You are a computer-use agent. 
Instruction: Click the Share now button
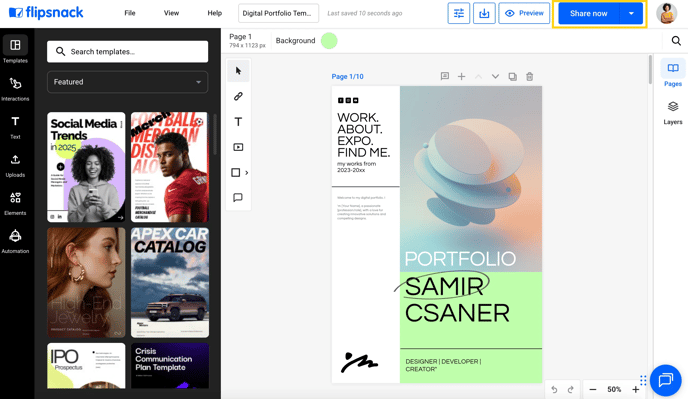tap(588, 13)
